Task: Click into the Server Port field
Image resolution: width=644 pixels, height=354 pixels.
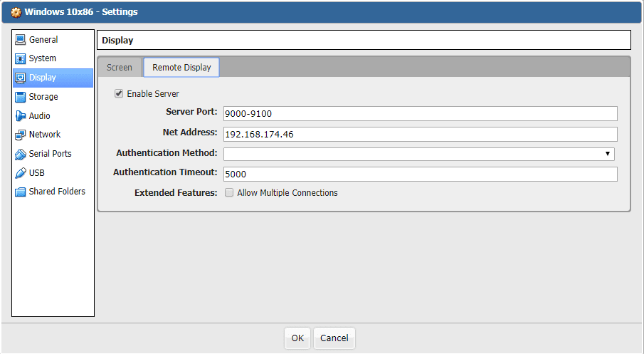Action: [x=420, y=113]
